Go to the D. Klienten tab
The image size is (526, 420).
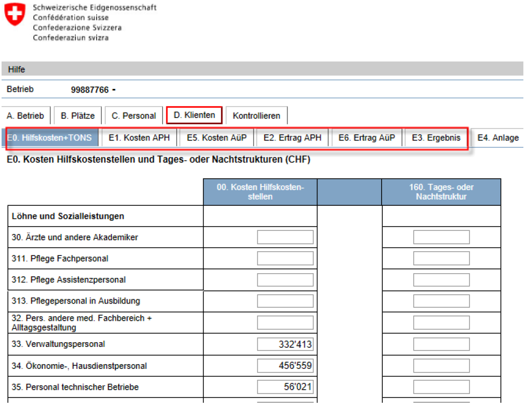[x=194, y=115]
